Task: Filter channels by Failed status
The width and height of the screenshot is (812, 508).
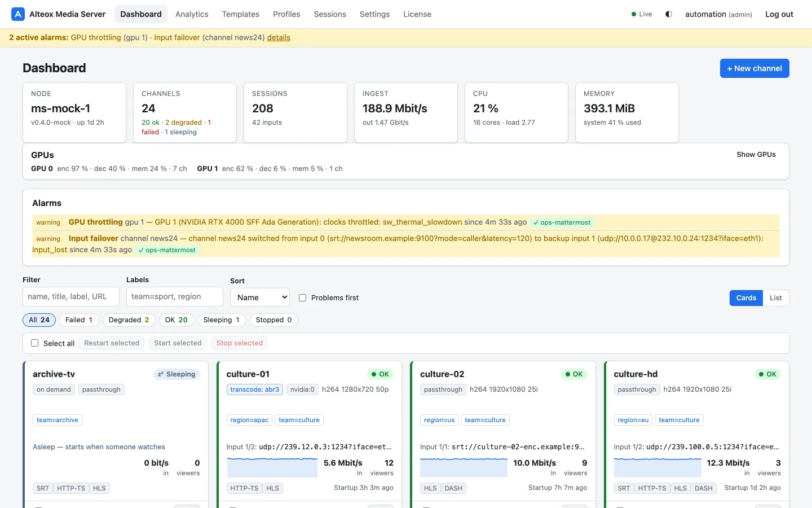Action: click(79, 320)
